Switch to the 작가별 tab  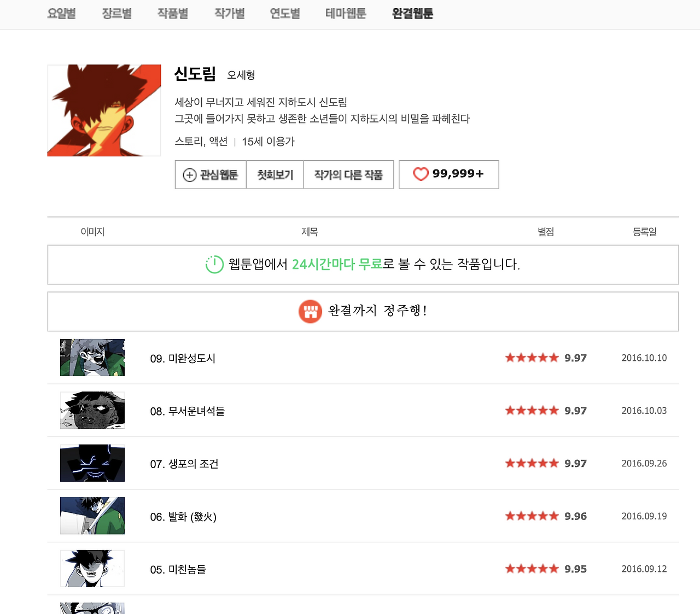pyautogui.click(x=229, y=14)
